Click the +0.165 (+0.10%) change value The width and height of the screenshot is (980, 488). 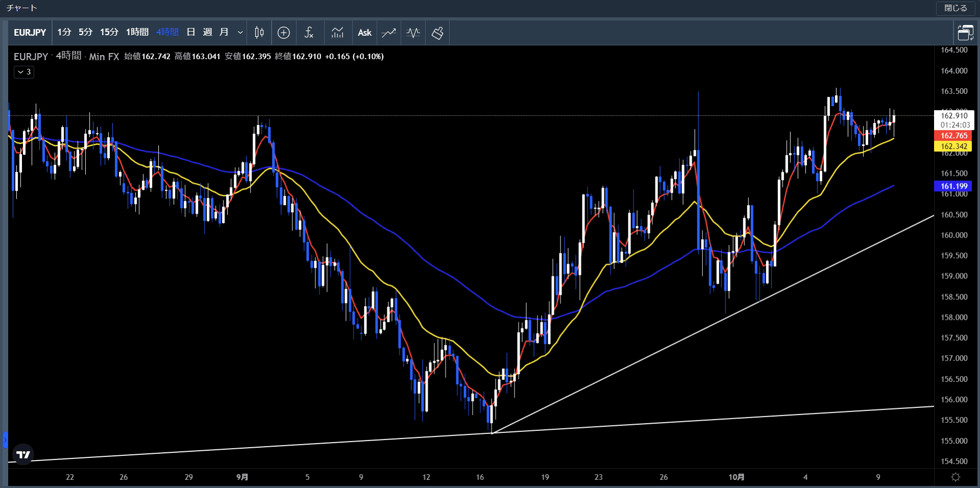pos(354,57)
